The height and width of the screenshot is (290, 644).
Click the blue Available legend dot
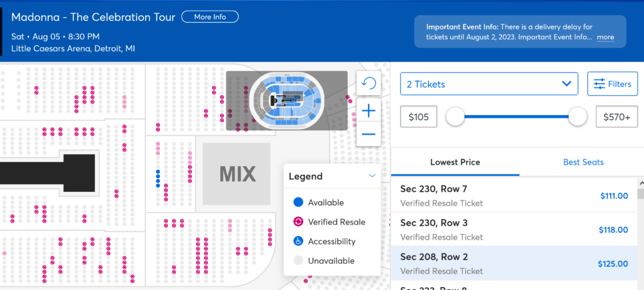[298, 203]
